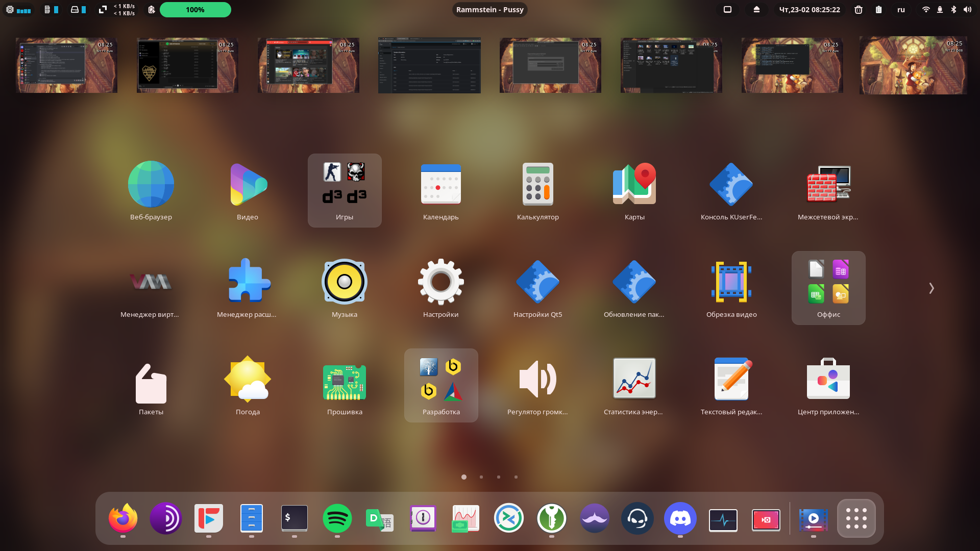Viewport: 980px width, 551px height.
Task: Switch to second app grid page dot
Action: coord(481,477)
